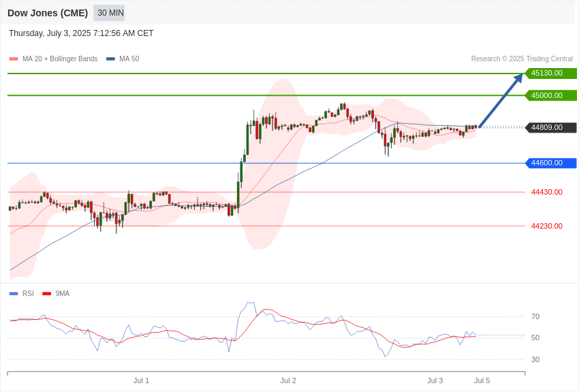
Task: Select the 45000.00 resistance label
Action: click(x=551, y=95)
